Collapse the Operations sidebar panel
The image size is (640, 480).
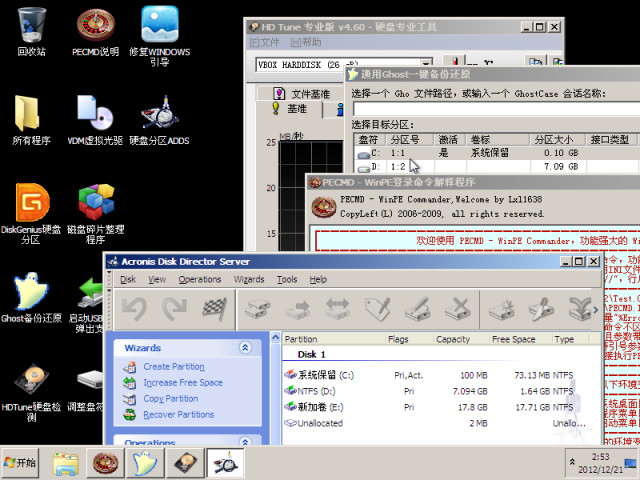click(245, 442)
